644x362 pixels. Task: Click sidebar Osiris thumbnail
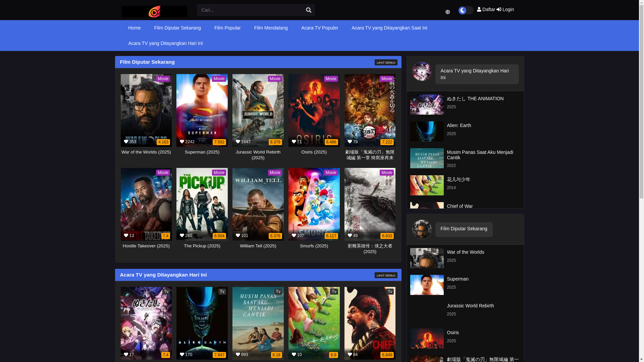pyautogui.click(x=427, y=339)
